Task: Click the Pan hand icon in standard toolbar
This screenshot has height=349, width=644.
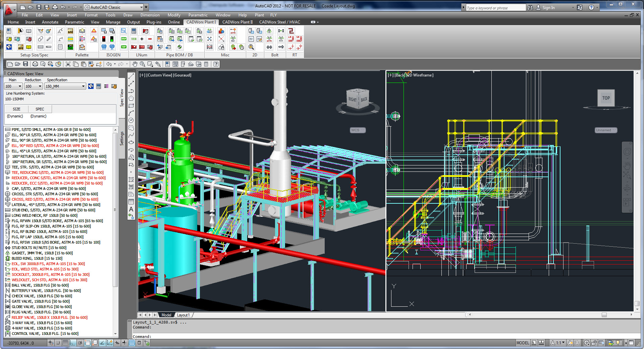Action: click(135, 64)
